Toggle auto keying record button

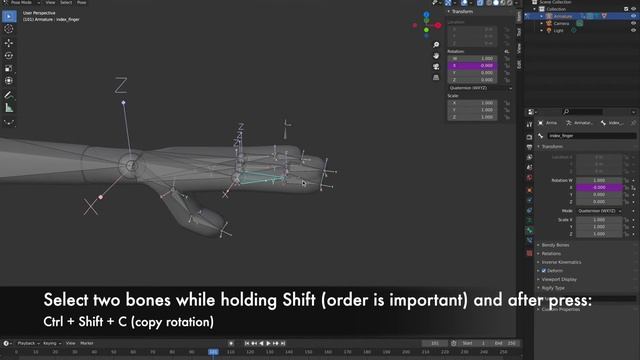coord(231,343)
